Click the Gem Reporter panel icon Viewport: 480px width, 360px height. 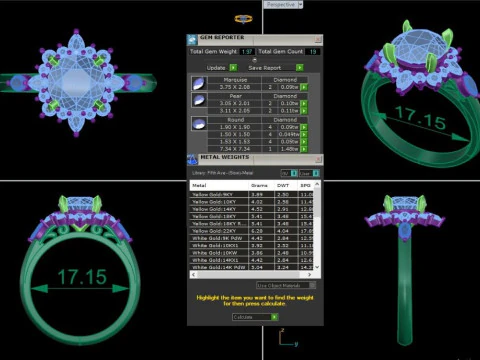192,40
